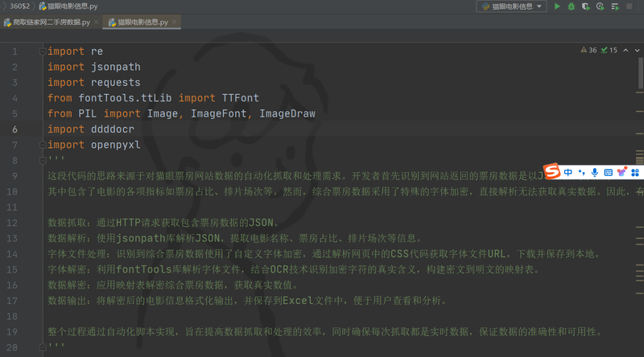Click the 猫眼电影信息.py breadcrumb item

68,6
